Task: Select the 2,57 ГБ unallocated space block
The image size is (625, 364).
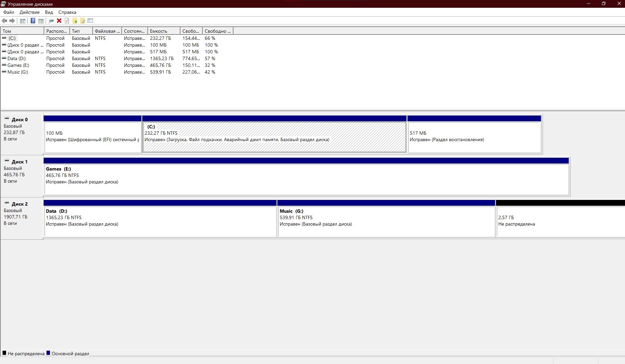Action: coord(560,219)
